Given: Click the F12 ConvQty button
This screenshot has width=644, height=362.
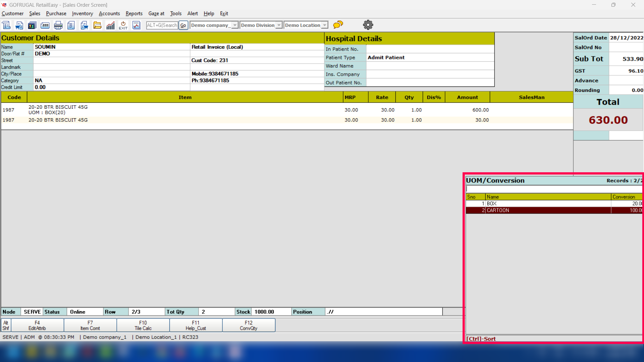Looking at the screenshot, I should point(249,325).
